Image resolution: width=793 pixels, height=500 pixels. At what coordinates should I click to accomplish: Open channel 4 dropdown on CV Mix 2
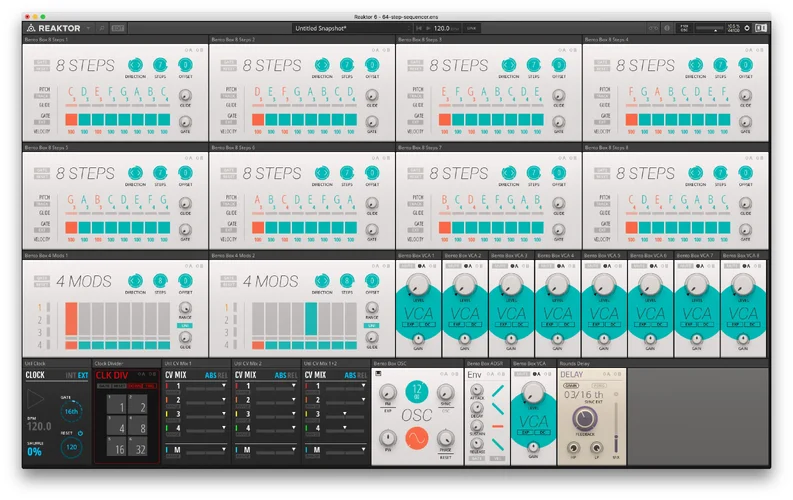click(x=293, y=428)
